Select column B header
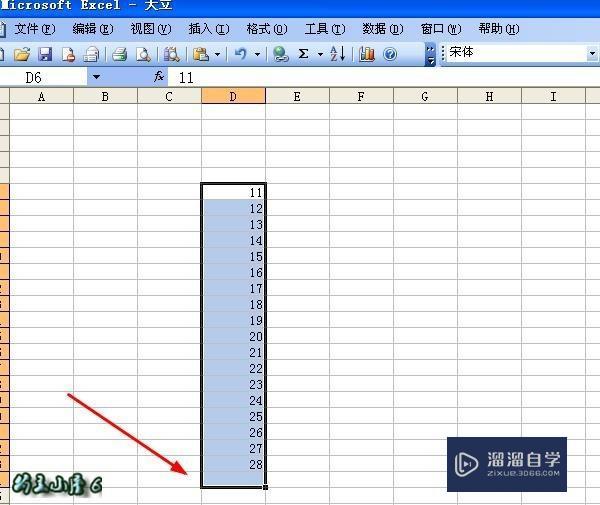Image resolution: width=600 pixels, height=505 pixels. (105, 96)
